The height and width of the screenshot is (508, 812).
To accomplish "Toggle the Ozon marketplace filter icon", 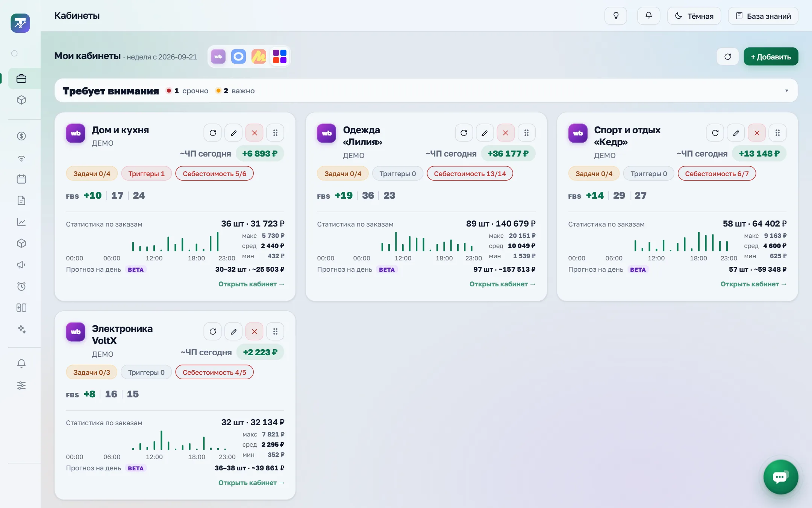I will click(238, 56).
